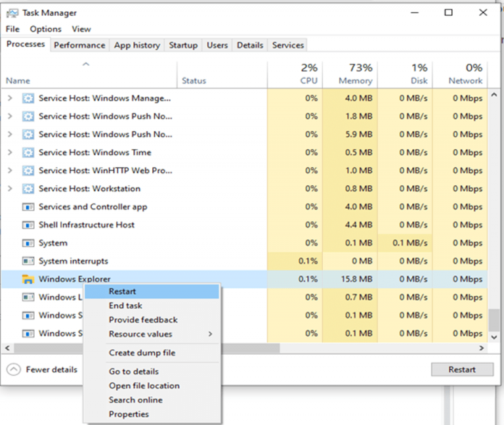Click the Fewer details arrow icon
The width and height of the screenshot is (504, 425).
(x=13, y=369)
